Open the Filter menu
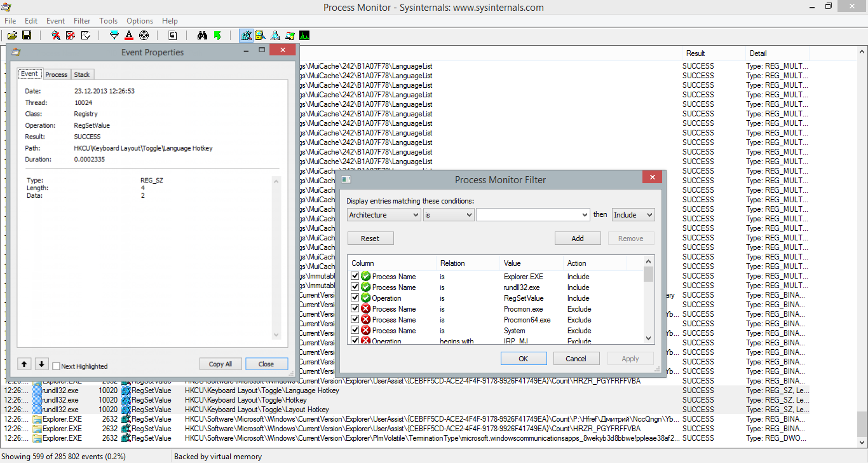The width and height of the screenshot is (868, 463). tap(82, 21)
